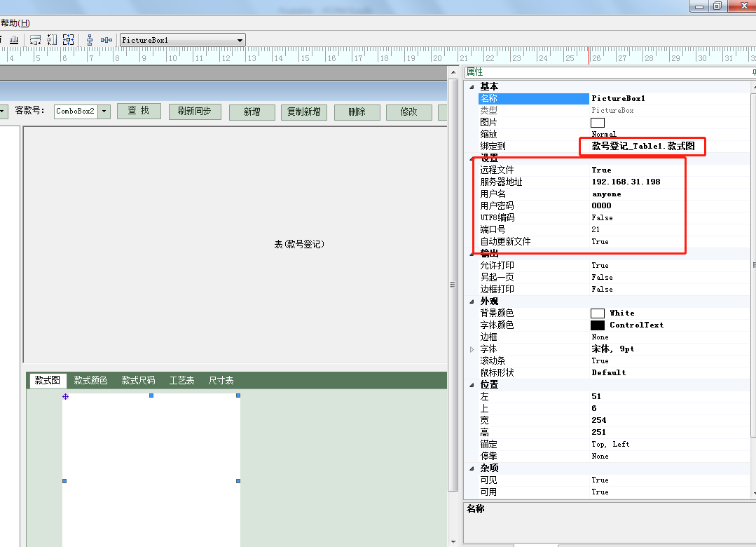The height and width of the screenshot is (547, 756).
Task: Click the 修改 button
Action: coord(409,112)
